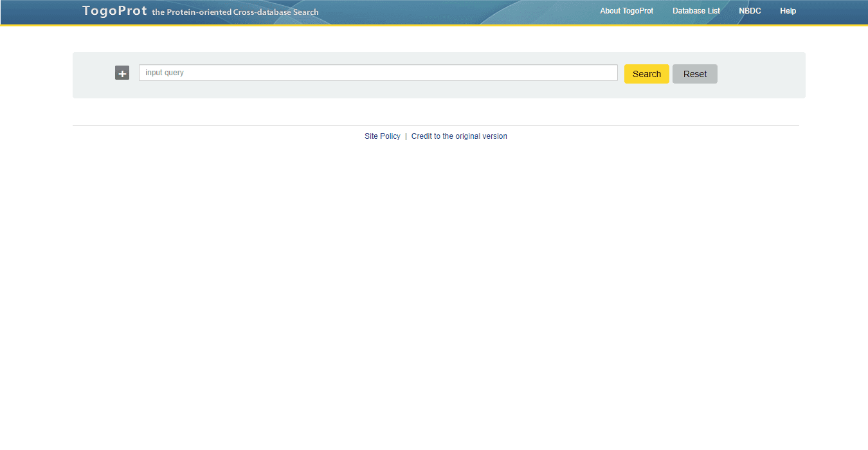The width and height of the screenshot is (868, 450).
Task: Go to the NBDC link in header
Action: coord(750,11)
